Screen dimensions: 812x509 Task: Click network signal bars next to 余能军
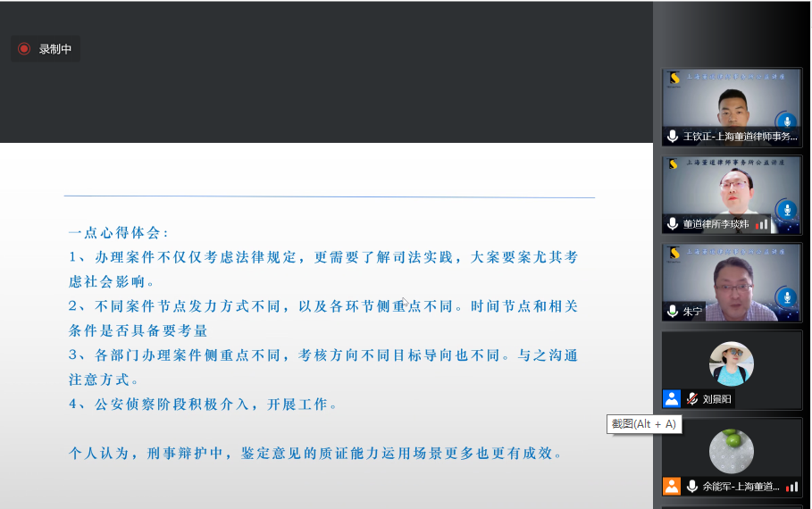coord(791,487)
